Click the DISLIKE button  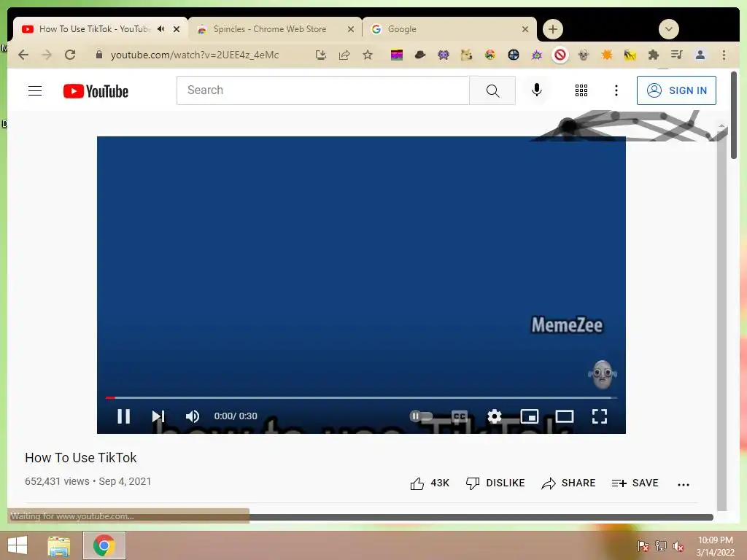coord(495,483)
